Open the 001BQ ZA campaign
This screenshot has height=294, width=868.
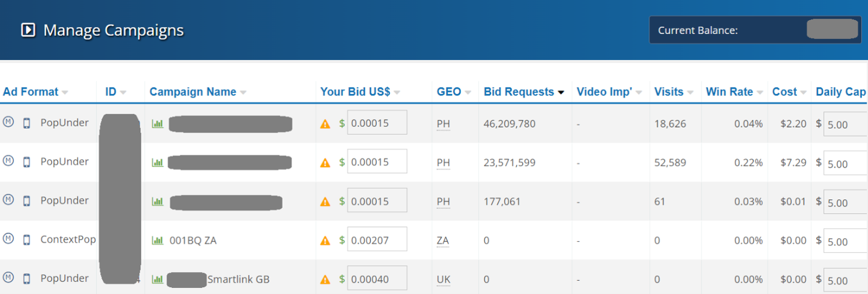pyautogui.click(x=193, y=241)
